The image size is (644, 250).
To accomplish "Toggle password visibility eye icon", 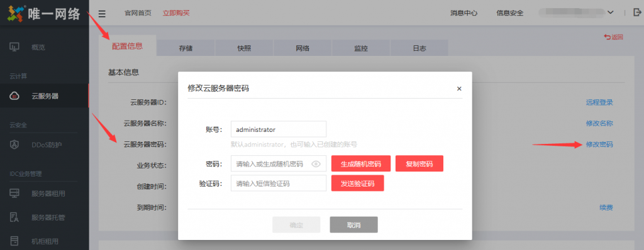I will 316,164.
